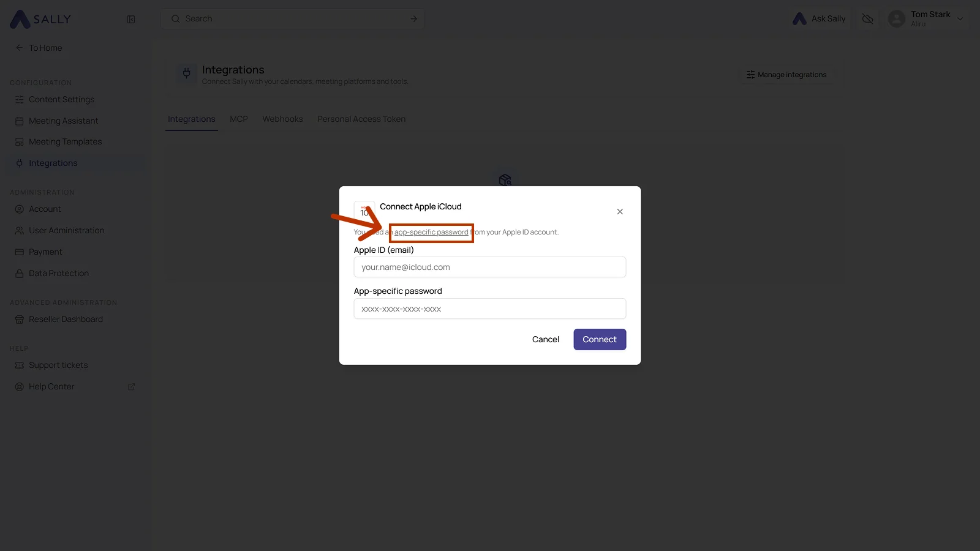This screenshot has width=980, height=551.
Task: Switch to Personal Access Token tab
Action: coord(361,119)
